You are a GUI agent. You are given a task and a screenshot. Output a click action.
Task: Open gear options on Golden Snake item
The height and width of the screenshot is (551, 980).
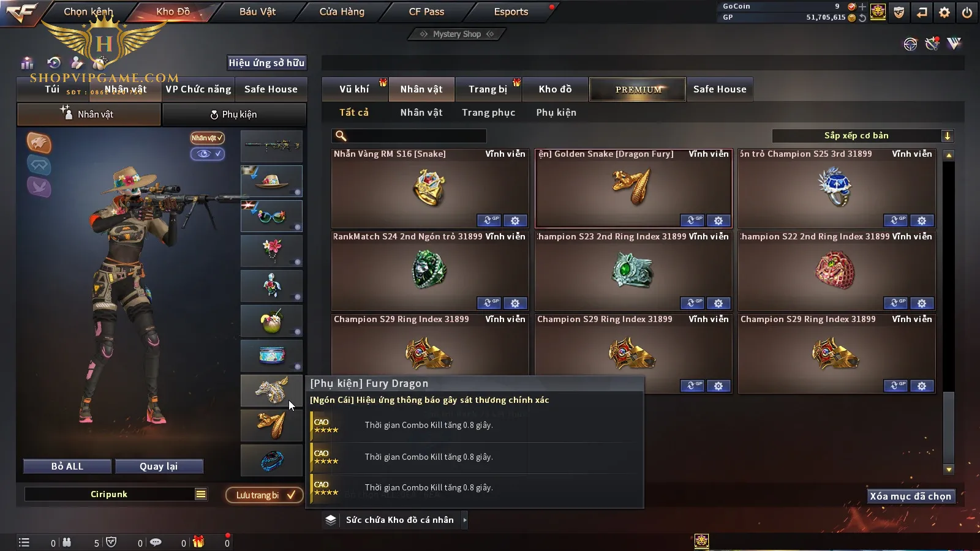(718, 220)
